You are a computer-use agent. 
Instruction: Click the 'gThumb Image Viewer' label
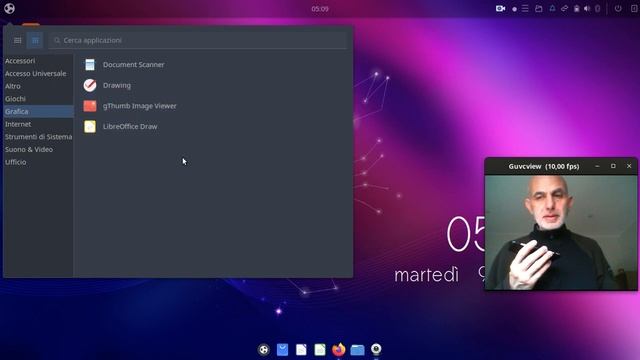click(140, 106)
